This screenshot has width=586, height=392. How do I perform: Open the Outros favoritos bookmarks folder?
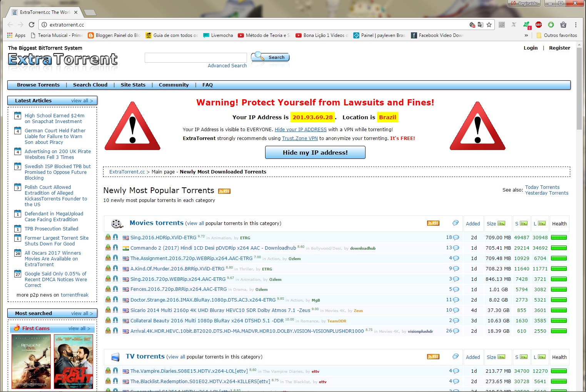point(557,35)
